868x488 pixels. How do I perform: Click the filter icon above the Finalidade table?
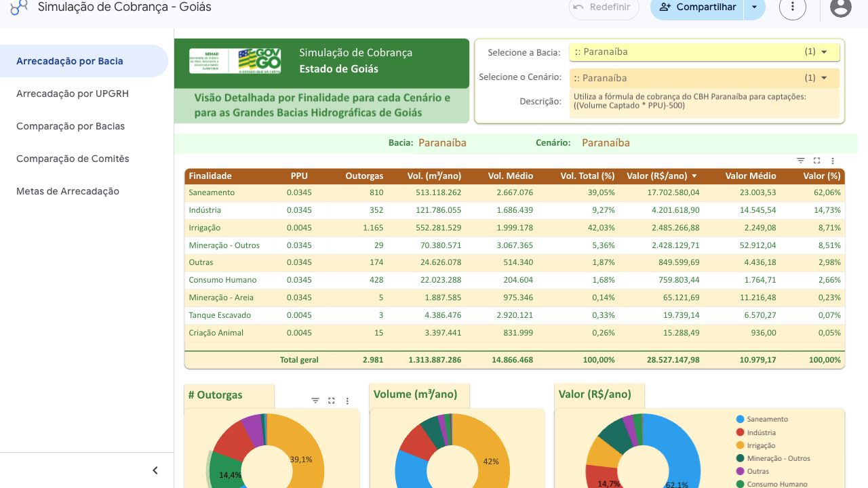[x=801, y=161]
